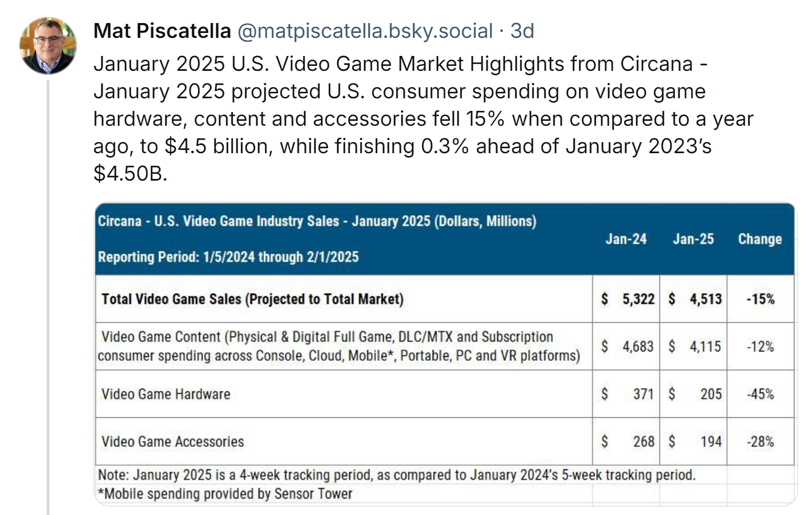Screen dimensions: 812x515
Task: Click the Reporting Period line in table
Action: [228, 257]
